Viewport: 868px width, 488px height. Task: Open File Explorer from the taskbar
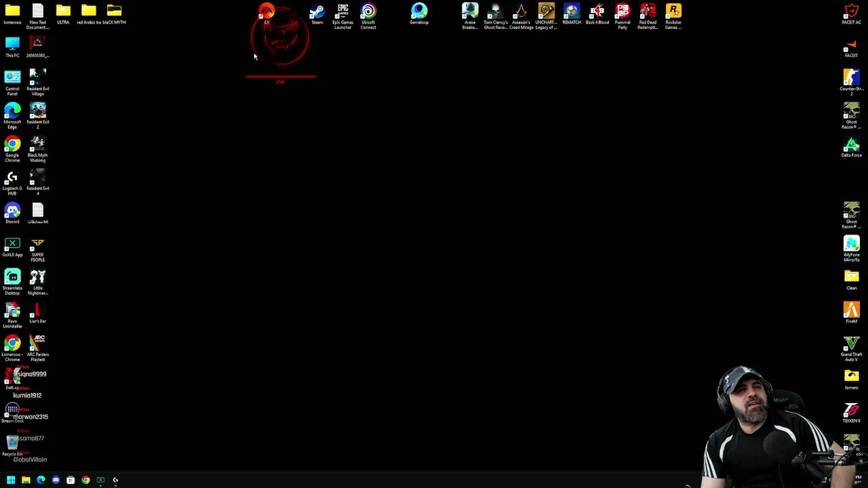point(26,480)
